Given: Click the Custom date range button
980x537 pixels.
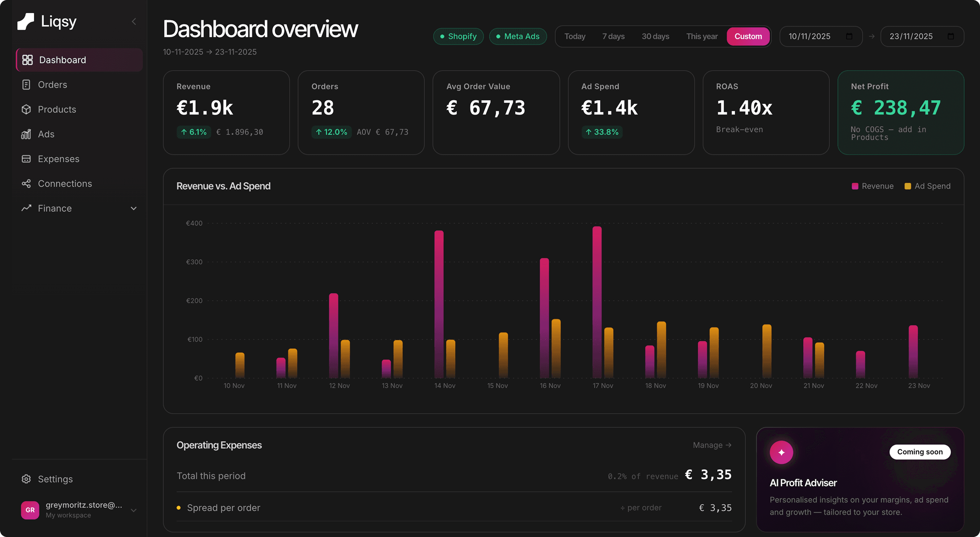Looking at the screenshot, I should [x=748, y=36].
